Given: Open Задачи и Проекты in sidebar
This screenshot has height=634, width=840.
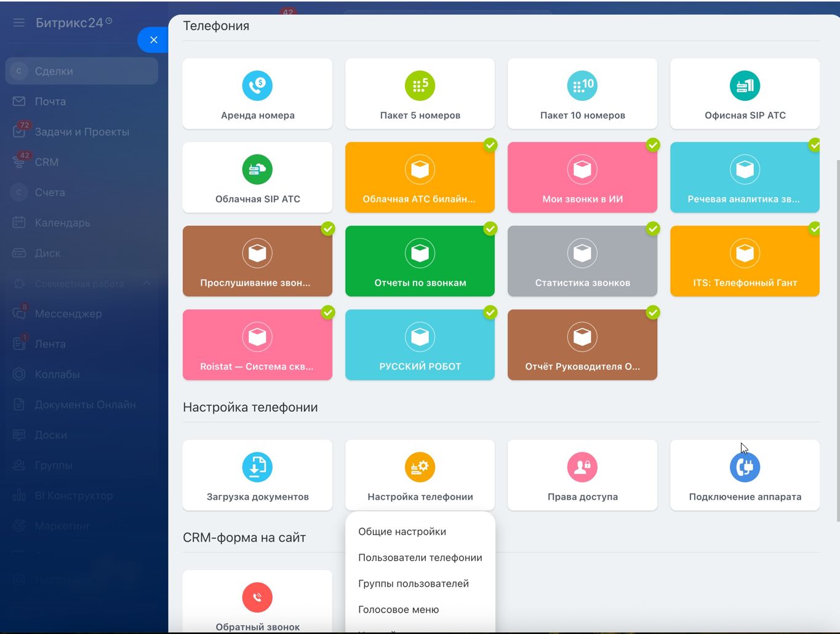Looking at the screenshot, I should tap(82, 132).
